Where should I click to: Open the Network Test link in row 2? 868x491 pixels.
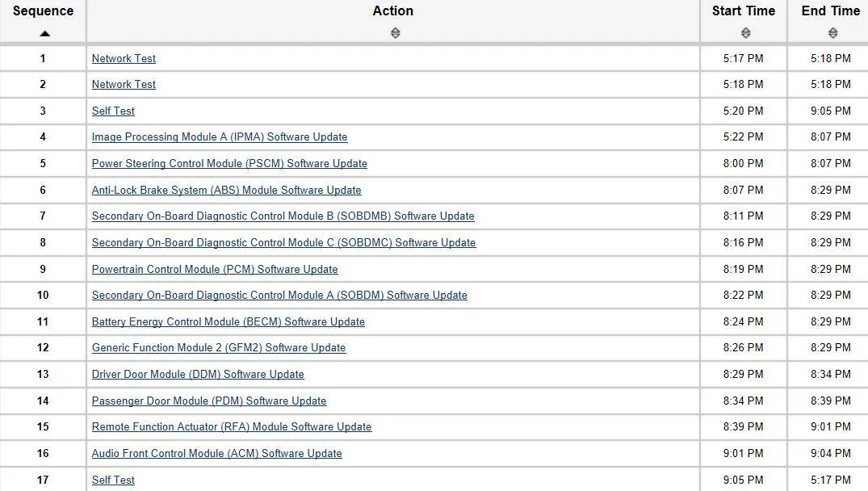(x=124, y=85)
